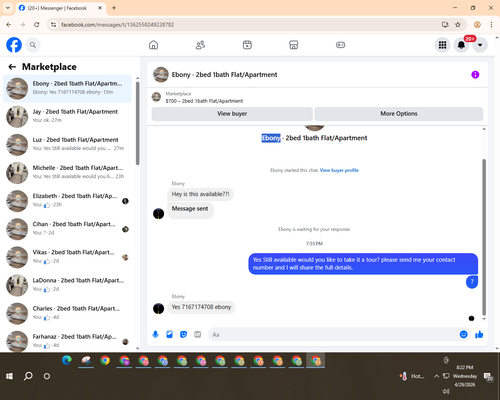The image size is (500, 400).
Task: Go to Home feed icon
Action: click(153, 45)
